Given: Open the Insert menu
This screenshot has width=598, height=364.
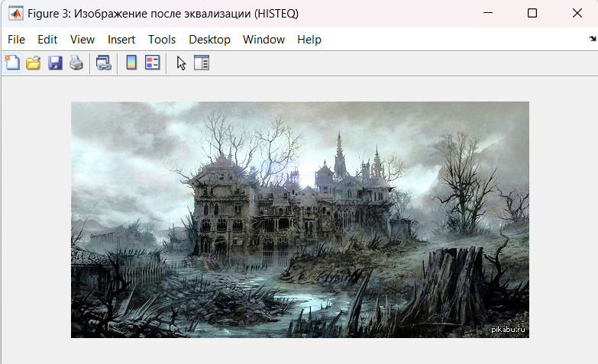Looking at the screenshot, I should click(121, 40).
